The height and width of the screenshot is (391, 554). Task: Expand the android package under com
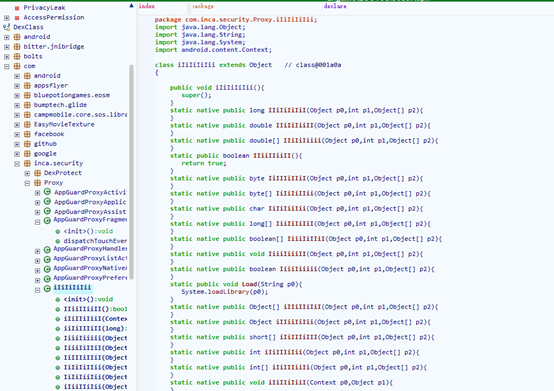tap(17, 76)
